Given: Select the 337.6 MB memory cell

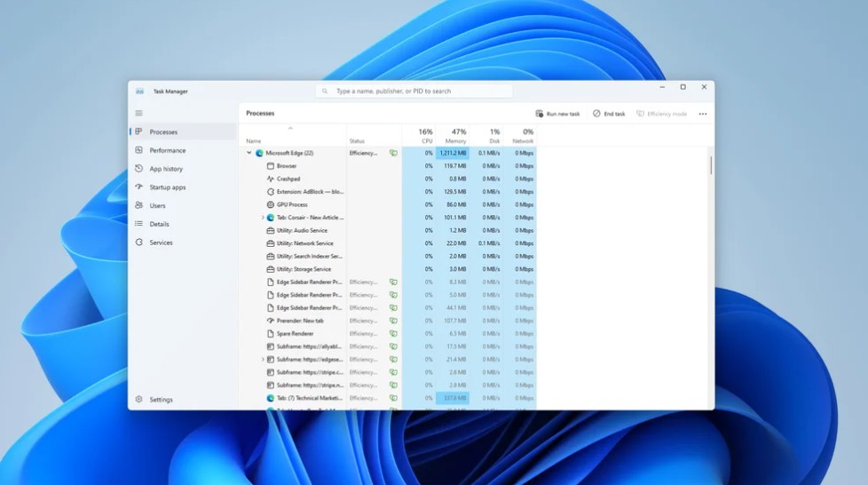Looking at the screenshot, I should 453,398.
